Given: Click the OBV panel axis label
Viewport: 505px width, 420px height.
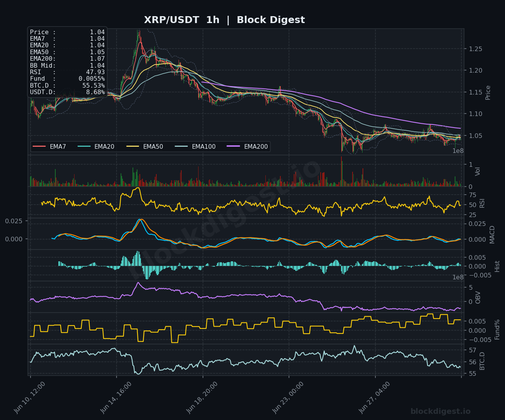Looking at the screenshot, I should (478, 297).
